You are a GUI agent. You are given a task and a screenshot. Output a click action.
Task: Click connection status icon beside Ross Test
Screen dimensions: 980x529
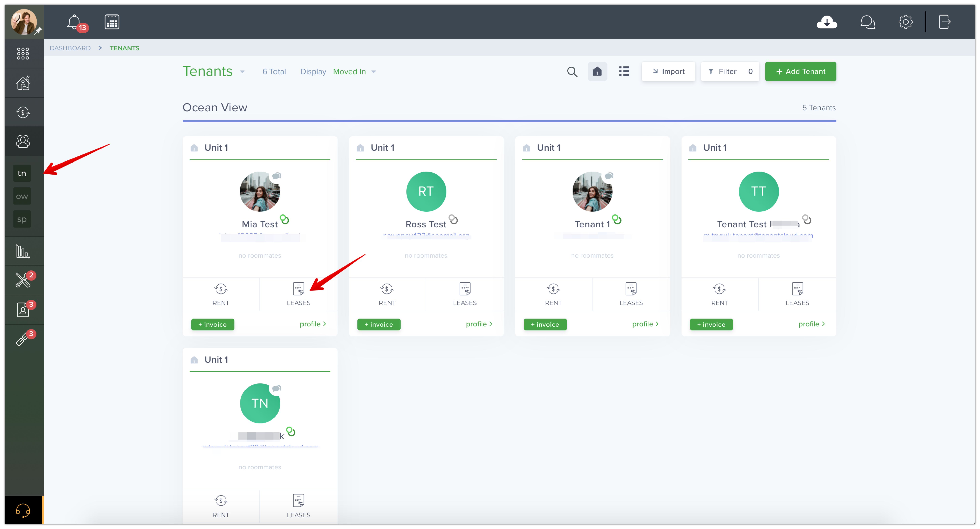453,219
